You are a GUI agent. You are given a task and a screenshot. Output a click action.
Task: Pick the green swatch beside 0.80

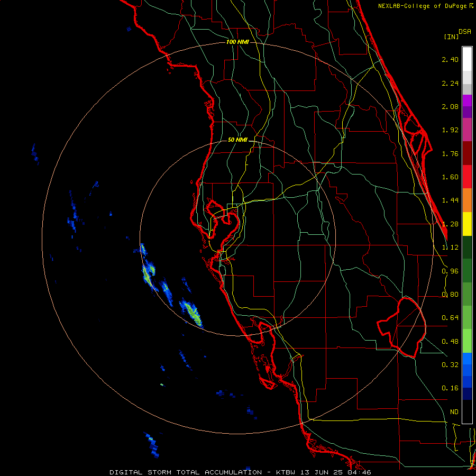(467, 294)
